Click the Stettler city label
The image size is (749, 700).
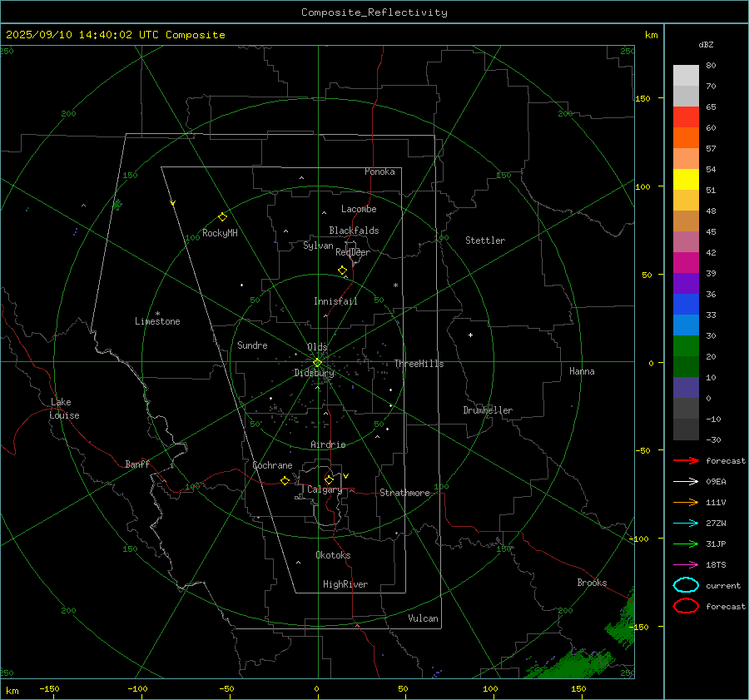(485, 241)
